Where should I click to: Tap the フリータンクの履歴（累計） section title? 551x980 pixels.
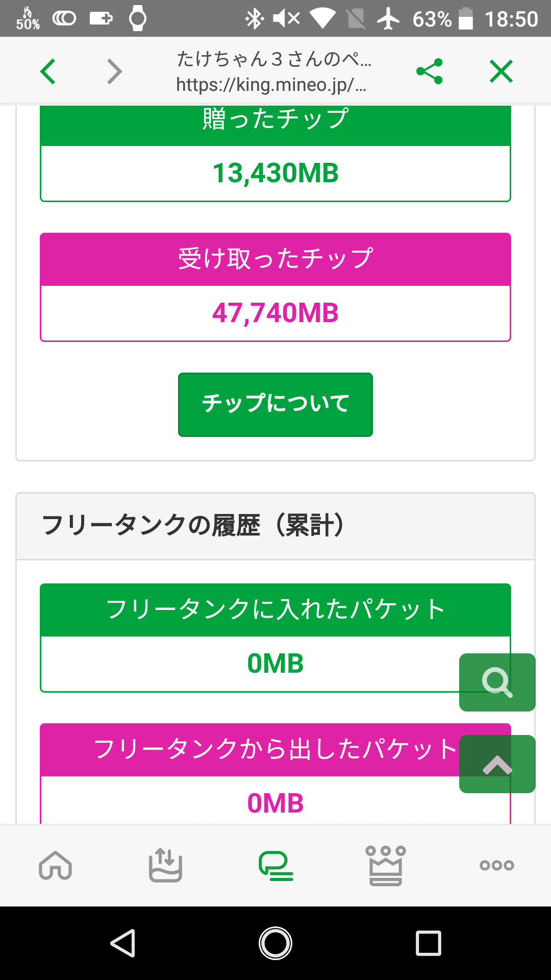(194, 526)
